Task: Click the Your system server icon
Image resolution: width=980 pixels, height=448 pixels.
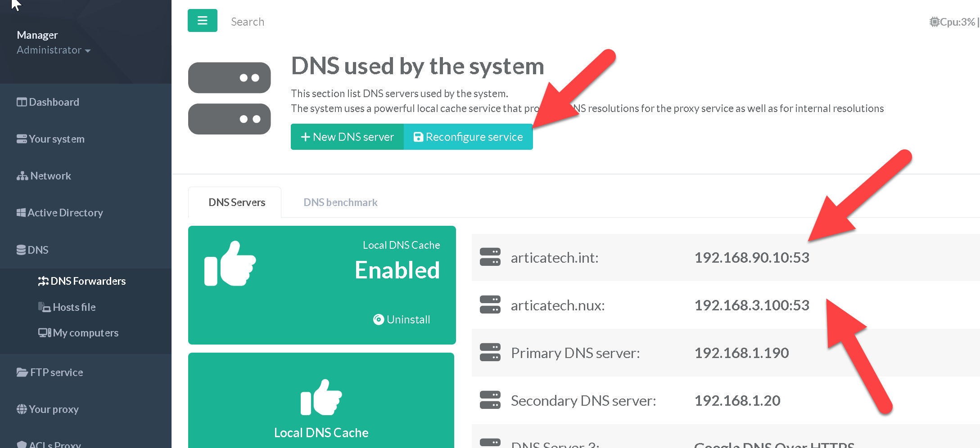Action: (22, 139)
